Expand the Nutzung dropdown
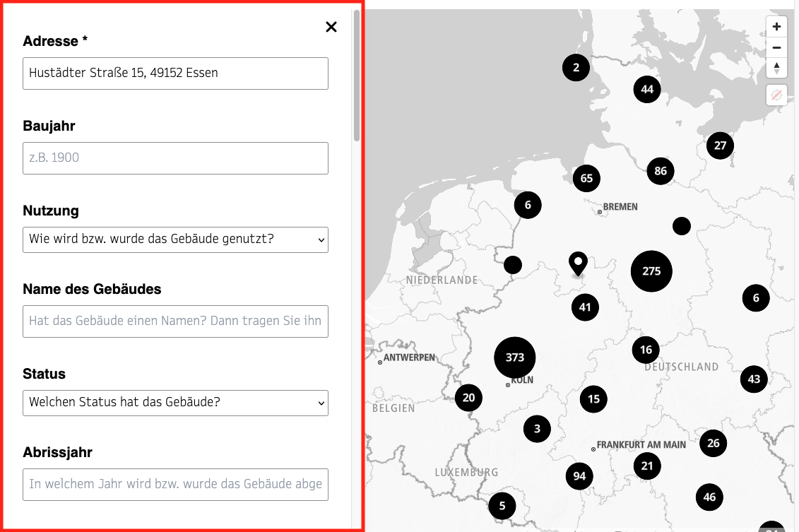The image size is (799, 532). tap(175, 240)
